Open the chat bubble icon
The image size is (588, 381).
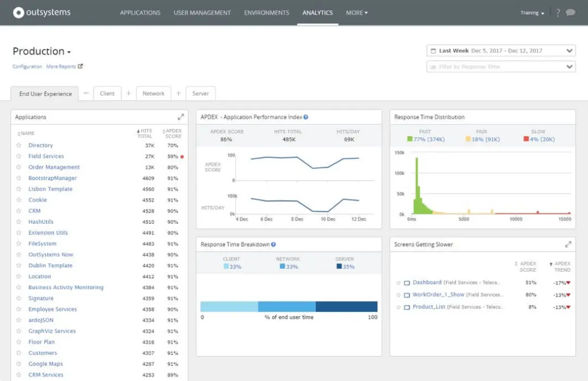569,12
